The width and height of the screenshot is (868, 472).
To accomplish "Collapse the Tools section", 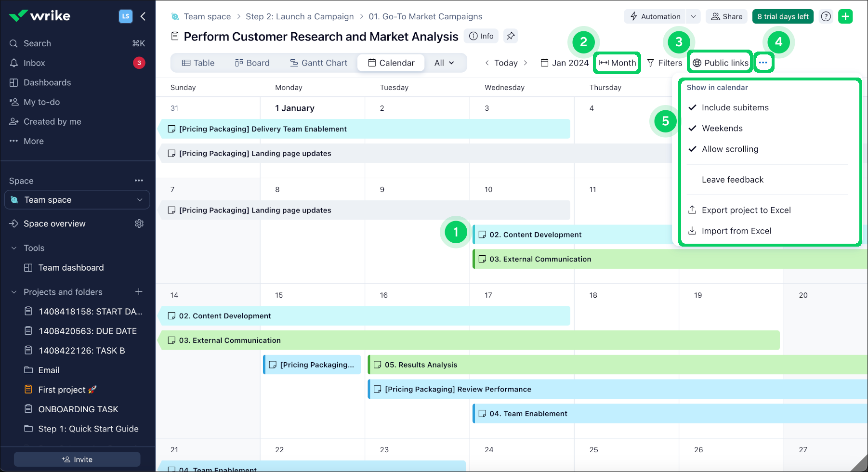I will pyautogui.click(x=14, y=248).
